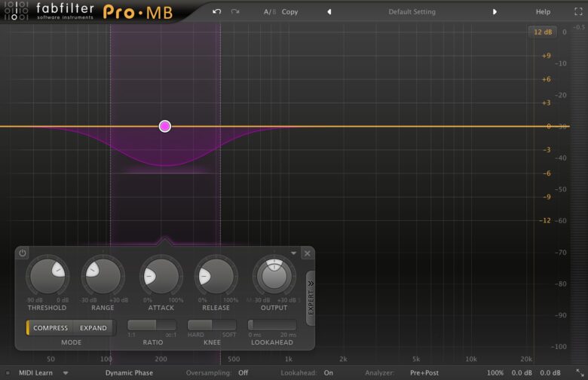
Task: Change Oversampling Off setting
Action: (x=243, y=373)
